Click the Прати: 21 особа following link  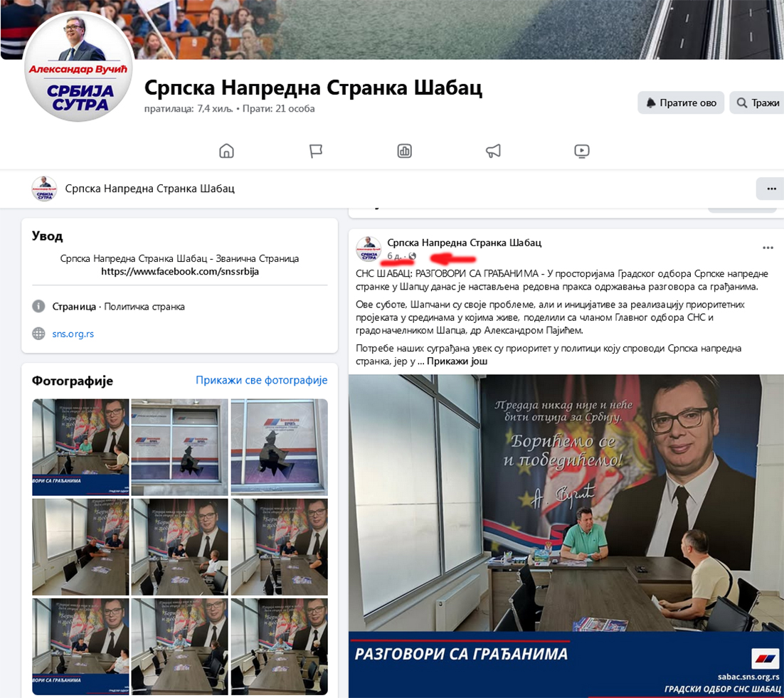pyautogui.click(x=278, y=108)
